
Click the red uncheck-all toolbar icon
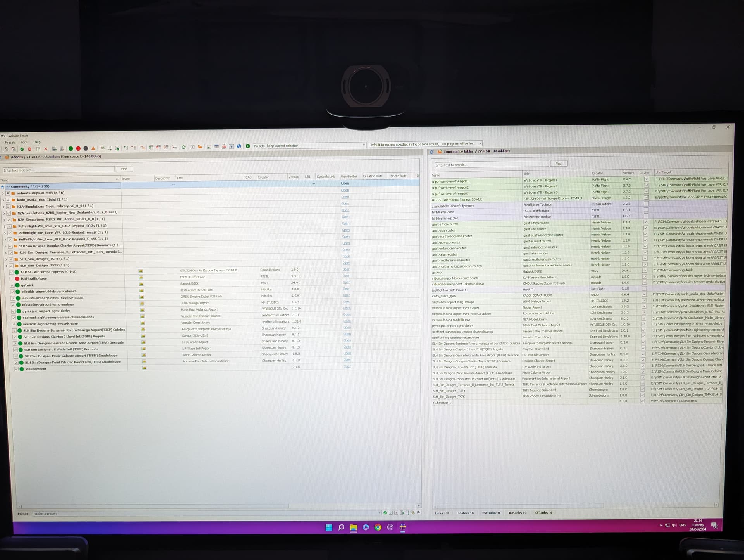29,149
